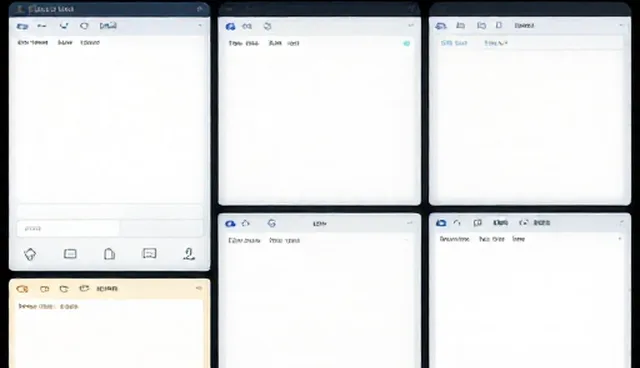This screenshot has width=640, height=368.
Task: Select the blue highlighted tab in the top-right window
Action: point(454,43)
